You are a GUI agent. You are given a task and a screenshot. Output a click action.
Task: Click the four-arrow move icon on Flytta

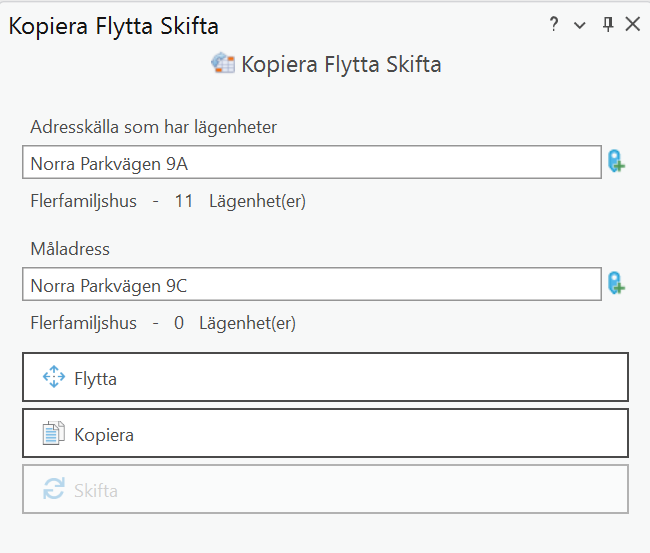click(x=53, y=377)
